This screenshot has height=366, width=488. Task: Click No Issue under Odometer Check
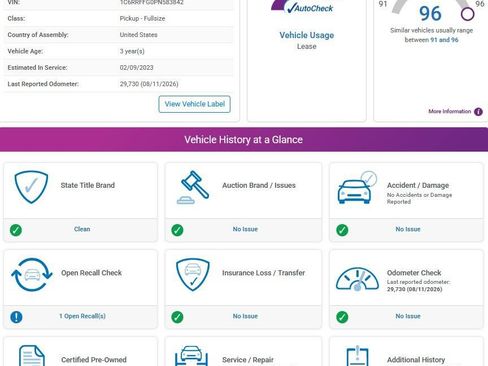(x=408, y=316)
